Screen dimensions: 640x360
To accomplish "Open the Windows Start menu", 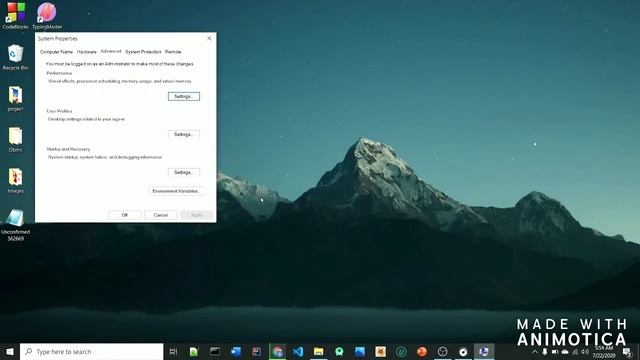I will (x=10, y=351).
